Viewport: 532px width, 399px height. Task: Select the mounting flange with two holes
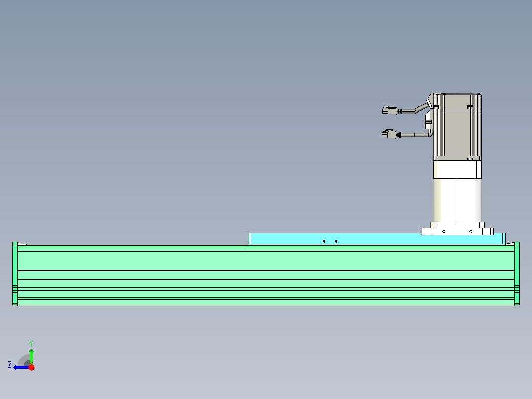pos(457,231)
